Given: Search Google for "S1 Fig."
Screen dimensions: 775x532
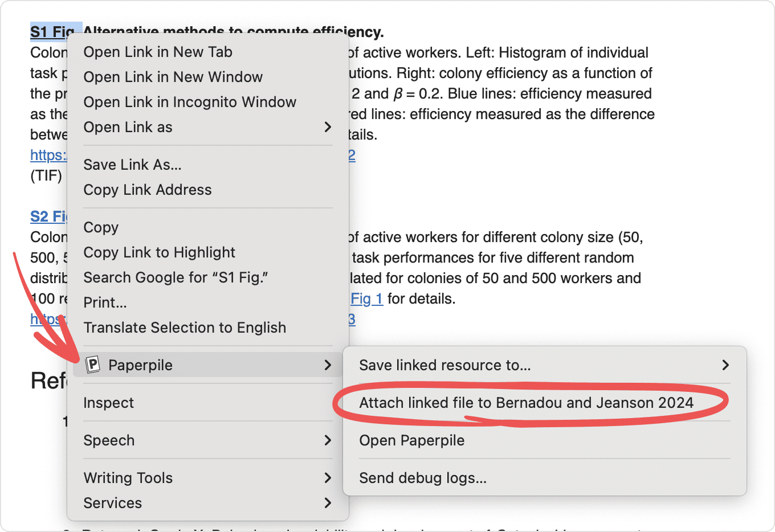Looking at the screenshot, I should (176, 277).
